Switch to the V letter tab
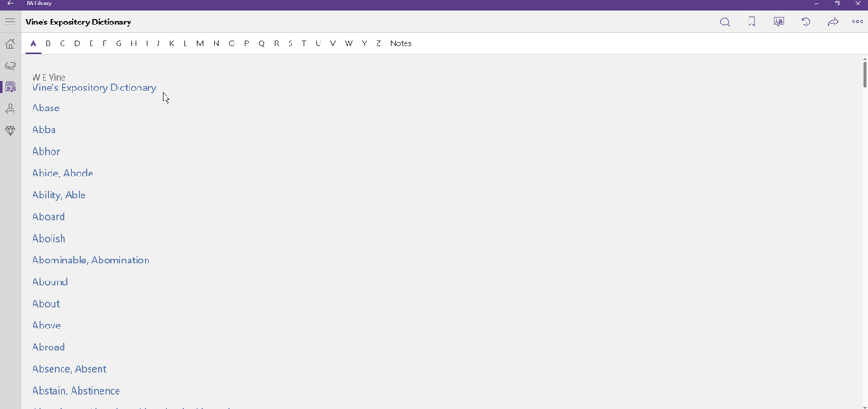 pyautogui.click(x=333, y=43)
